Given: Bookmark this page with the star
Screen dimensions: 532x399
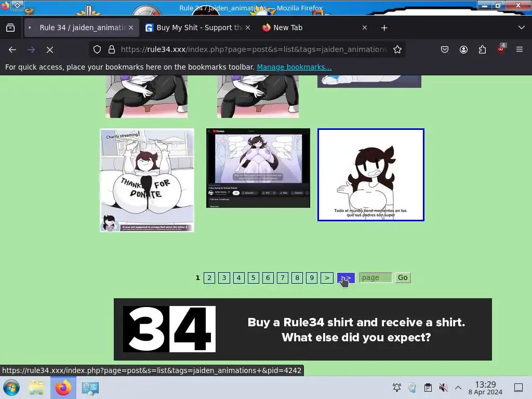Looking at the screenshot, I should tap(397, 49).
